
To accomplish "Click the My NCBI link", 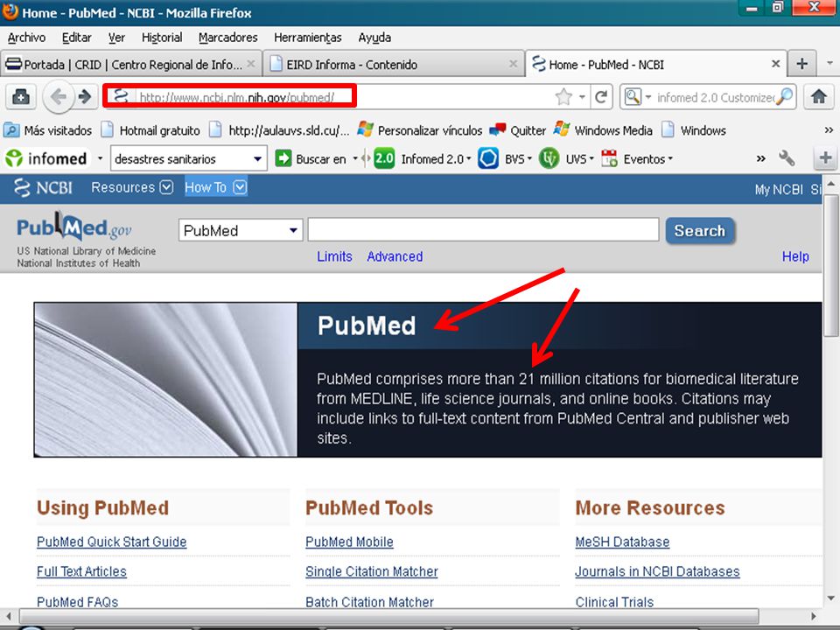I will coord(779,189).
